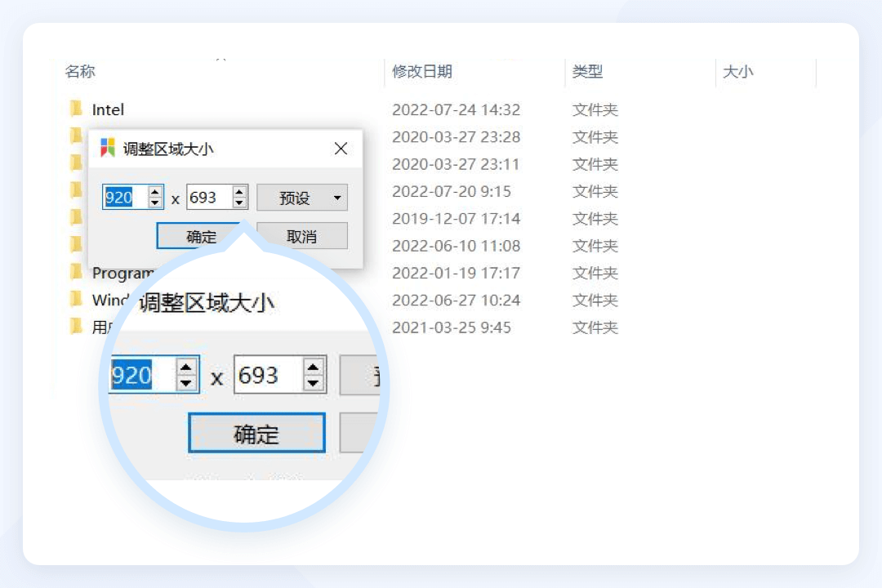
Task: Click the 类型 column header
Action: point(587,72)
